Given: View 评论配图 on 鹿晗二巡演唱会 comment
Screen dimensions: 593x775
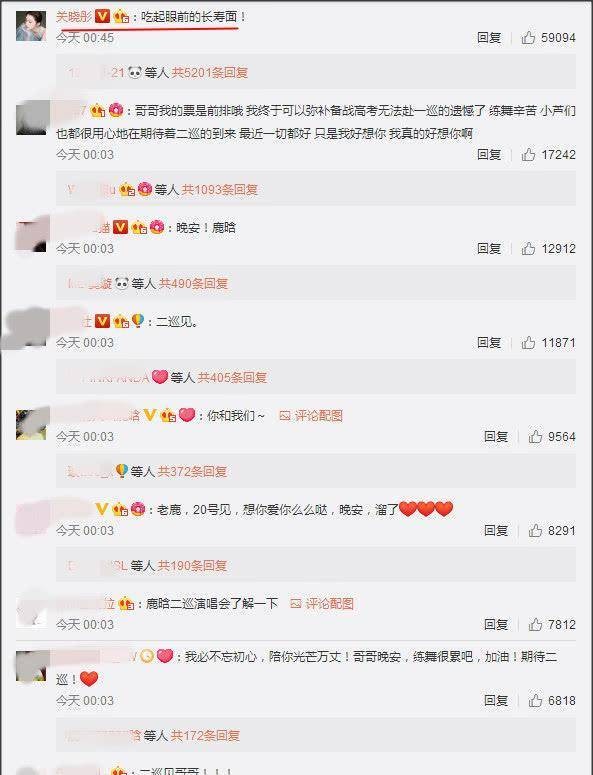Looking at the screenshot, I should click(322, 603).
